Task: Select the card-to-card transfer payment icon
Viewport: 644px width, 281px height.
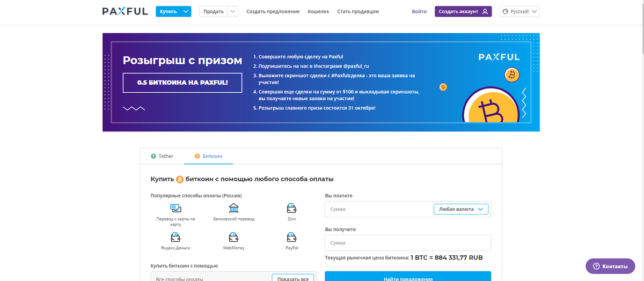Action: [175, 208]
